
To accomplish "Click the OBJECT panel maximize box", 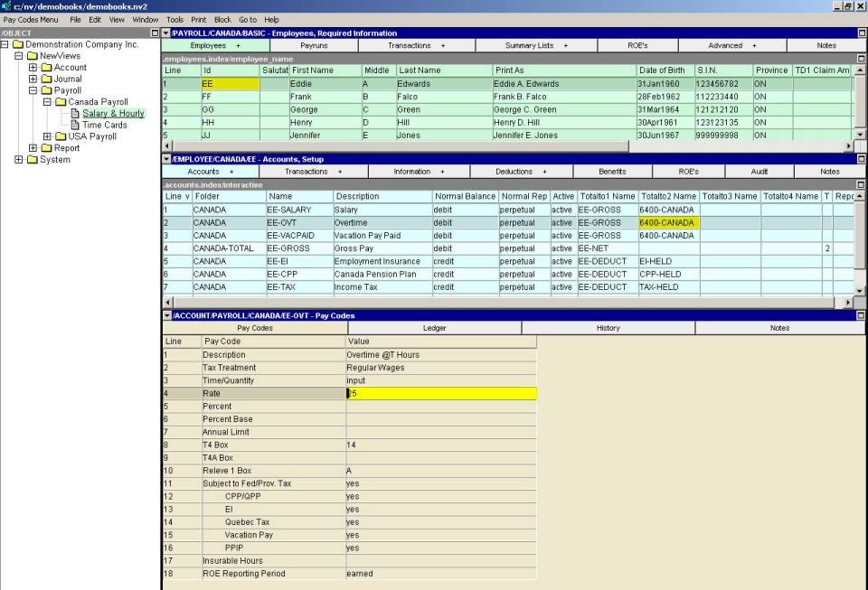I will 155,33.
